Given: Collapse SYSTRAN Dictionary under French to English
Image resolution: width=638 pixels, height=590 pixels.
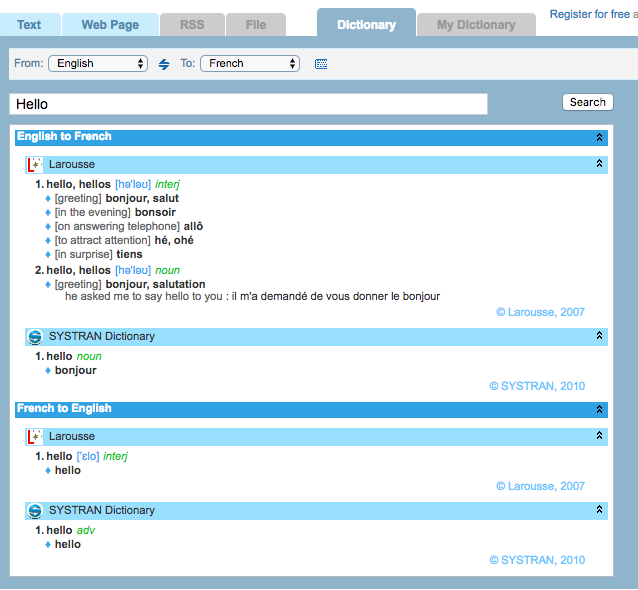Looking at the screenshot, I should [x=599, y=511].
